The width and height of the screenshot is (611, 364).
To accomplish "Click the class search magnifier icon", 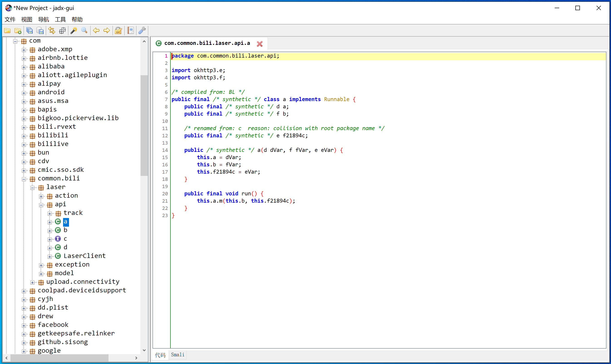I will point(84,31).
